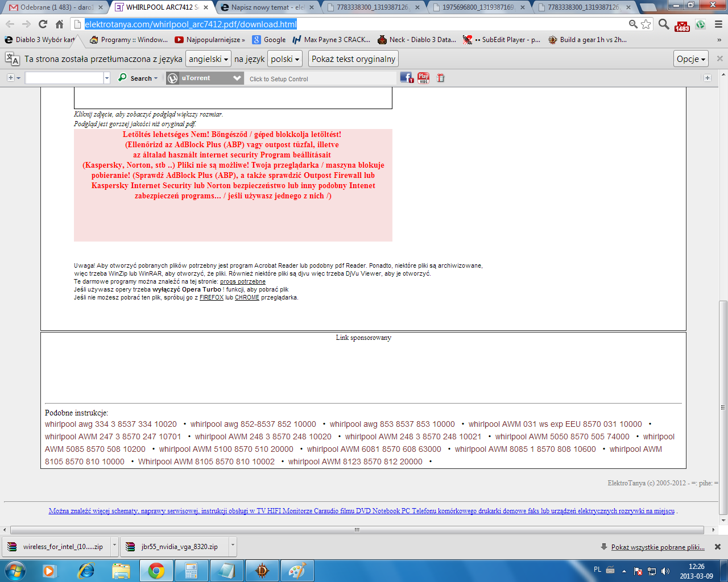Expand the uTorrent dropdown in the toolbar

(x=238, y=78)
